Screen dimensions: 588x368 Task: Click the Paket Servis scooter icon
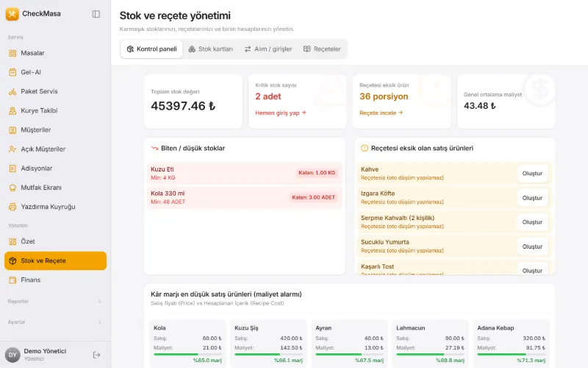click(12, 91)
